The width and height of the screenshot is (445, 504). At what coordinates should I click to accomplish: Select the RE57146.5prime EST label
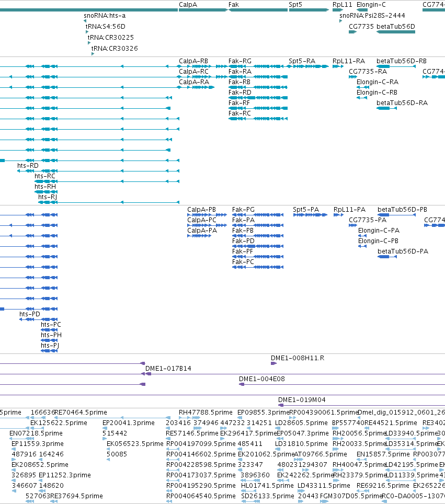point(192,433)
